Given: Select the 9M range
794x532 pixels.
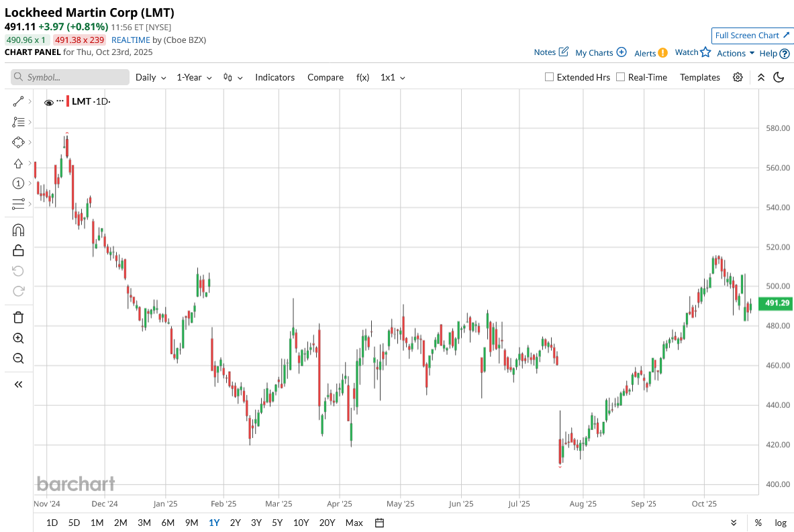Looking at the screenshot, I should pyautogui.click(x=191, y=523).
